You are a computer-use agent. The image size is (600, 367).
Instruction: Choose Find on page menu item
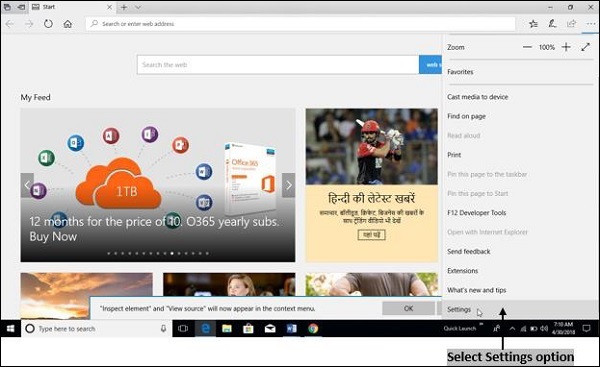point(466,116)
